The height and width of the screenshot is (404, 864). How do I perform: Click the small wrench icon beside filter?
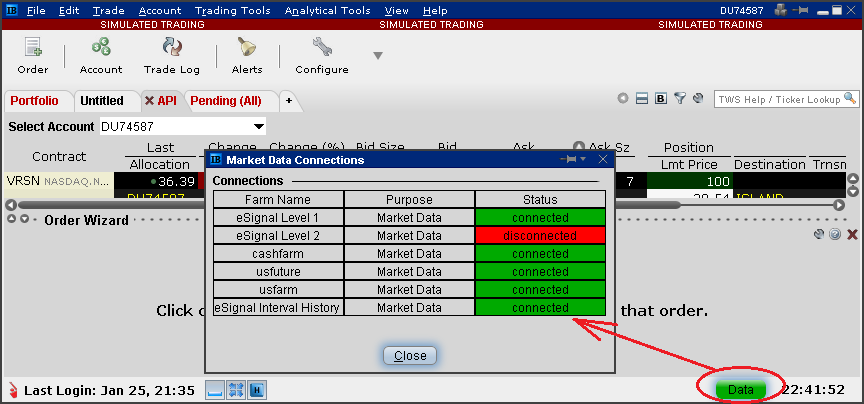699,99
